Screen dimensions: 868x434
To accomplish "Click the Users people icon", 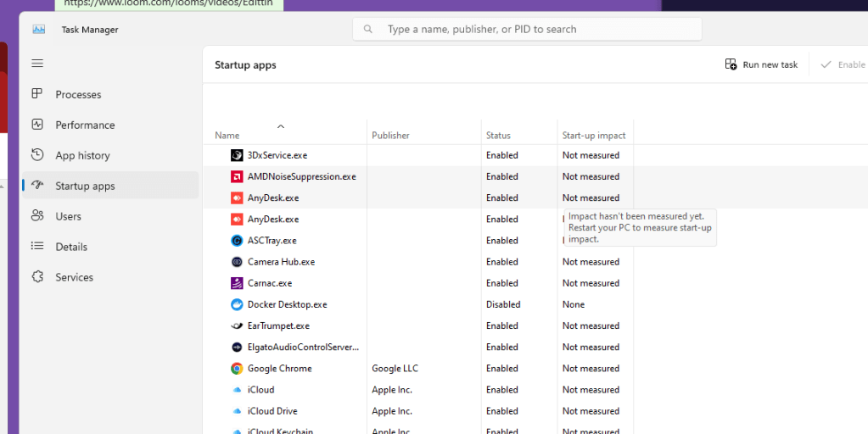I will tap(37, 215).
